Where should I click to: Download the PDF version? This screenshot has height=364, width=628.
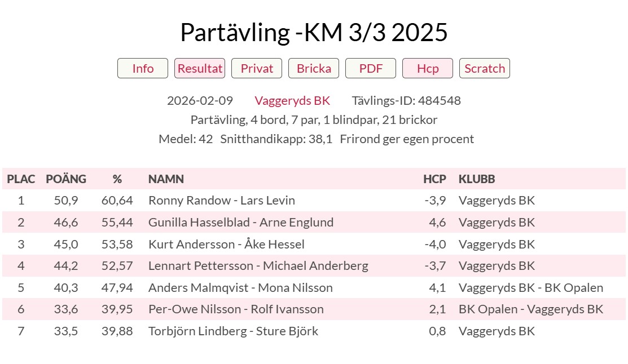[371, 68]
